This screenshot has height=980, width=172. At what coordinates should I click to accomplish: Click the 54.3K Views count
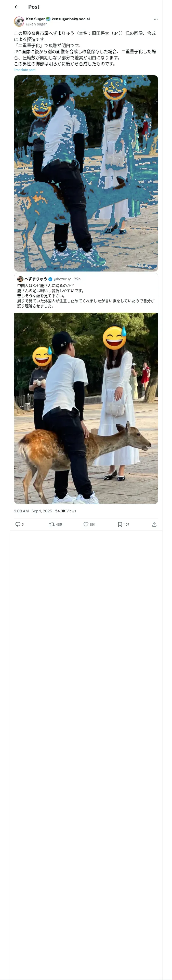[x=65, y=511]
